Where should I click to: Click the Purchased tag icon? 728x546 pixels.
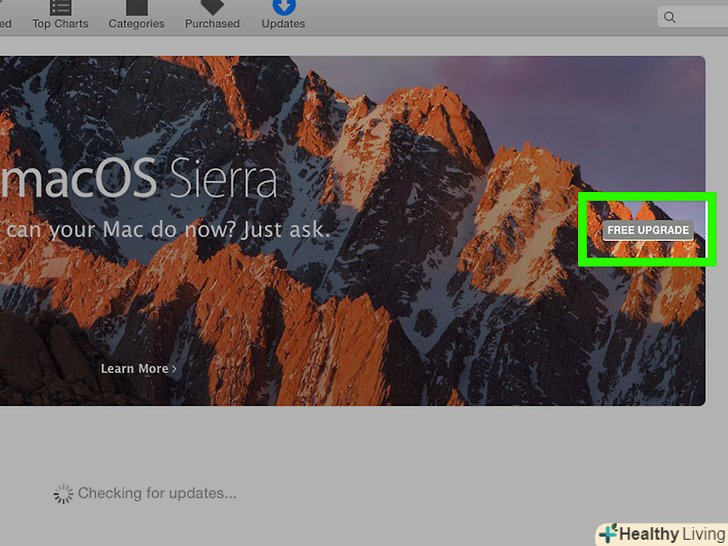pyautogui.click(x=212, y=6)
